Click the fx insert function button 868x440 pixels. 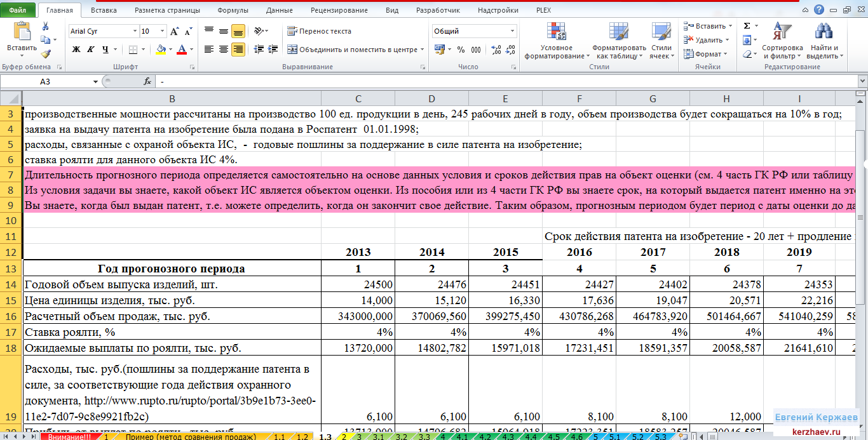coord(147,81)
